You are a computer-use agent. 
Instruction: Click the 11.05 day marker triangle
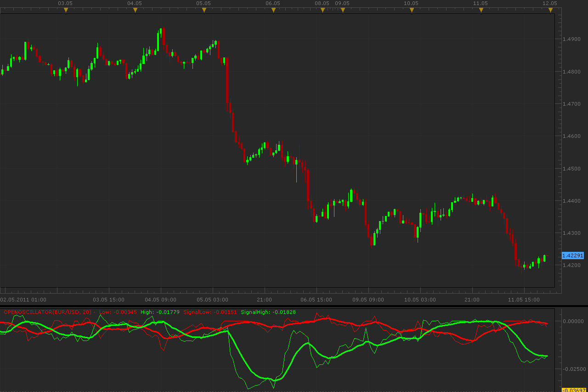click(481, 10)
